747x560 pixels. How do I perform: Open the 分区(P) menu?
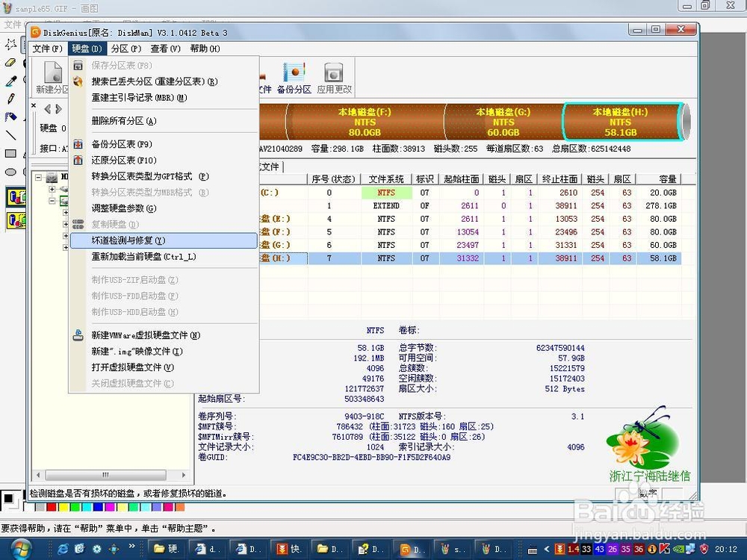125,49
